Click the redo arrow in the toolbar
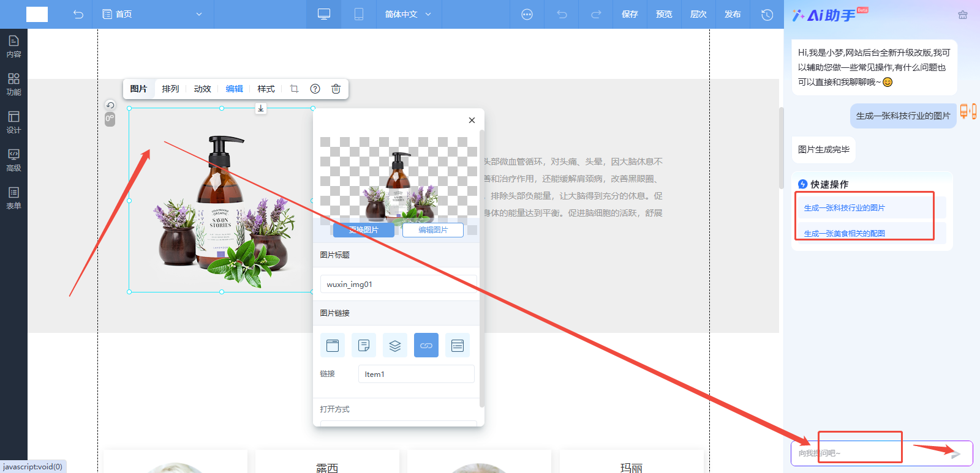This screenshot has width=980, height=473. [x=596, y=14]
